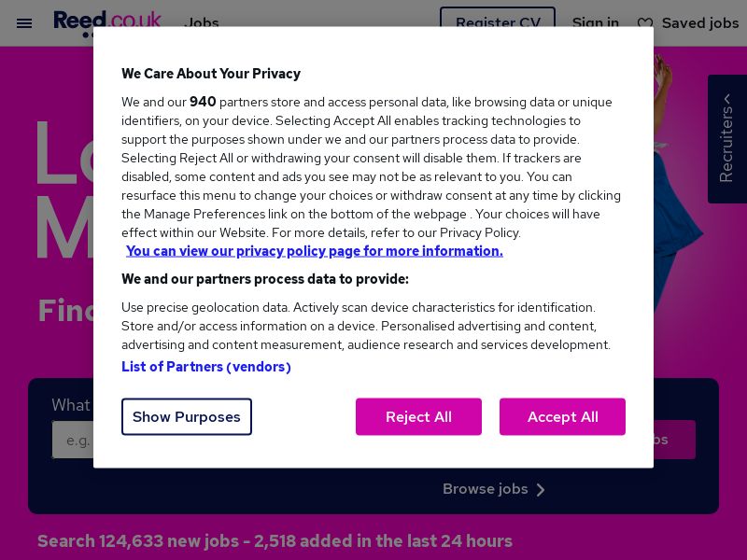Open the hamburger menu icon
Viewport: 747px width, 560px height.
pyautogui.click(x=24, y=23)
